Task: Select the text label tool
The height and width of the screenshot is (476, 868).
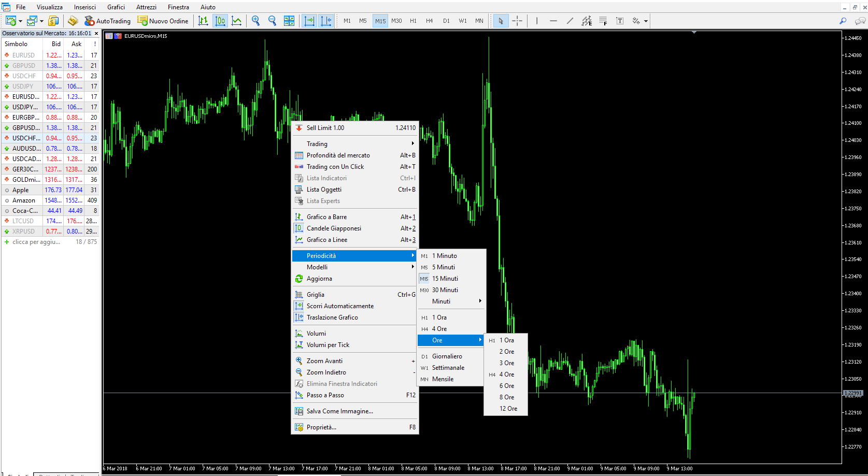Action: click(x=620, y=21)
